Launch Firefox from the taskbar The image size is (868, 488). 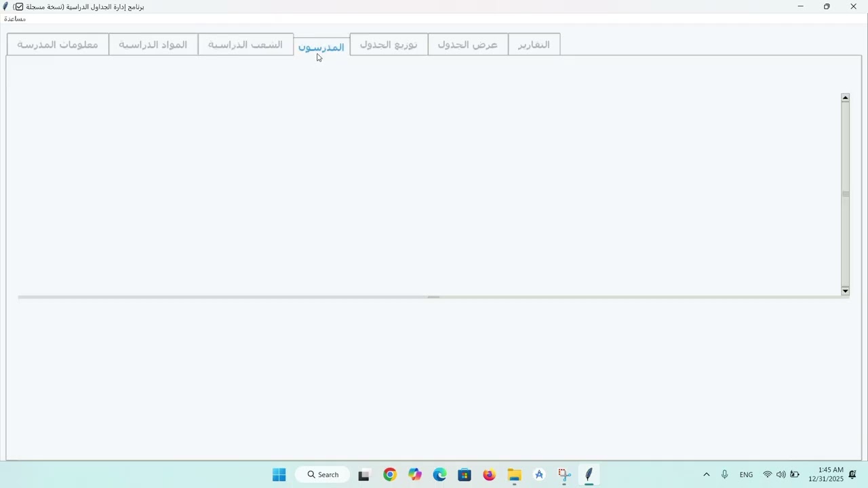tap(490, 474)
